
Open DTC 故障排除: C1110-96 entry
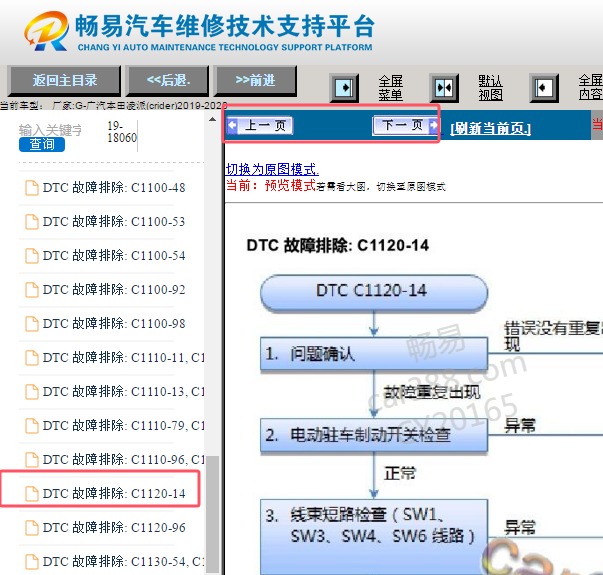click(123, 459)
